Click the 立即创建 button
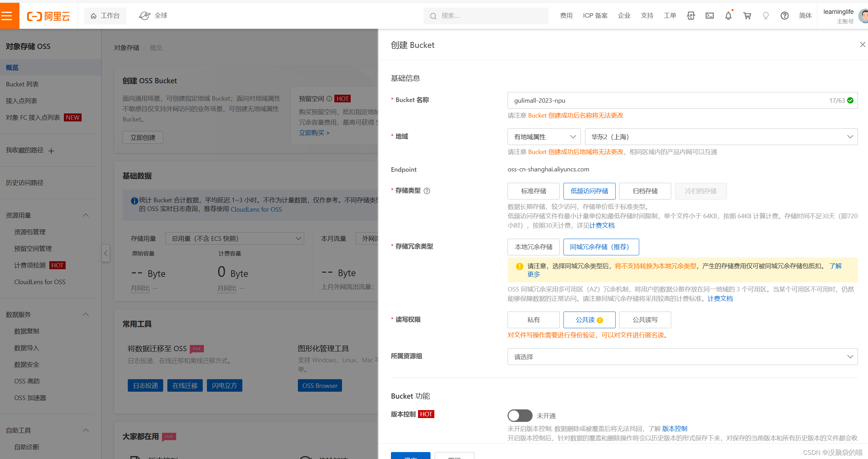This screenshot has height=459, width=868. [x=143, y=137]
